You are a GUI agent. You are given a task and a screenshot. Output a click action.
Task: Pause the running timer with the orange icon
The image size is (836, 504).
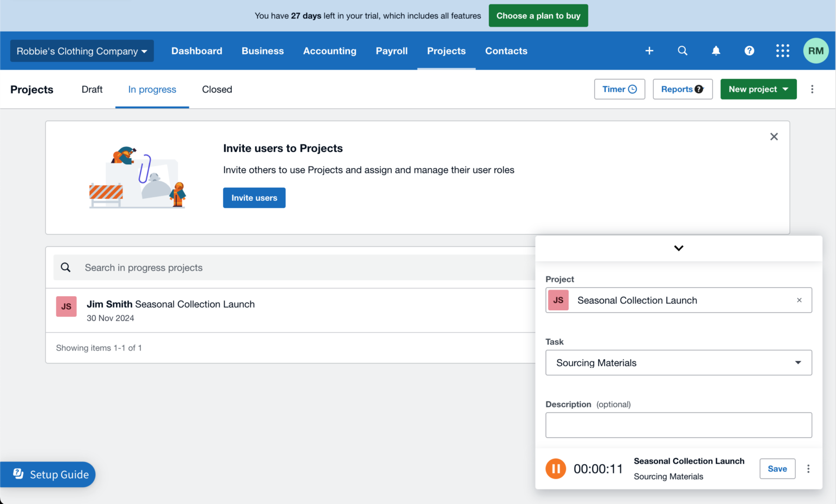556,469
